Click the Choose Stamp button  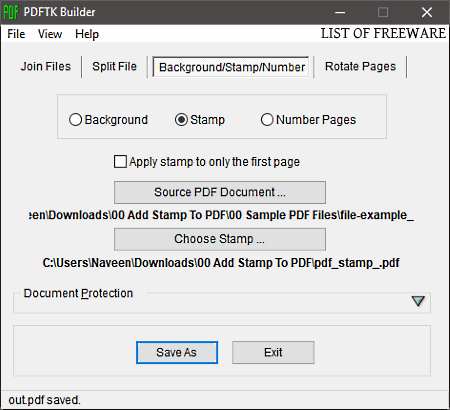[x=220, y=239]
